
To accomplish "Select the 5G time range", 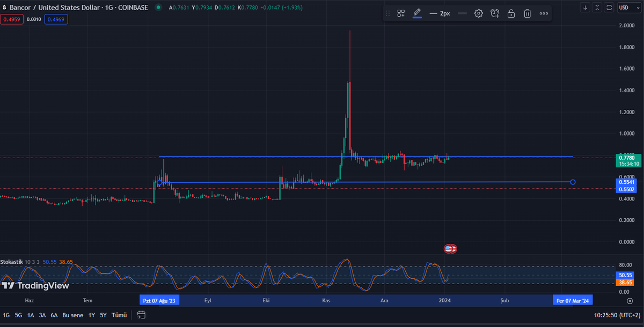I will click(x=19, y=315).
